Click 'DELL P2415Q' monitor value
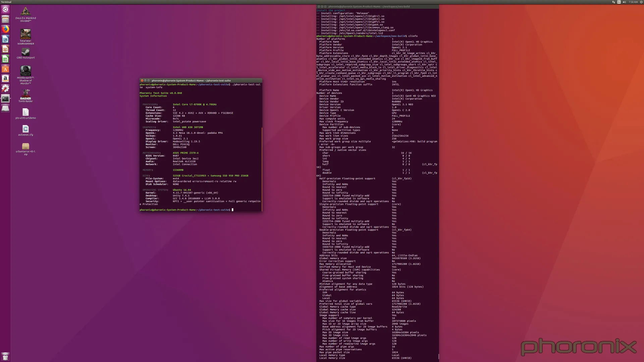This screenshot has height=362, width=644. (x=181, y=144)
